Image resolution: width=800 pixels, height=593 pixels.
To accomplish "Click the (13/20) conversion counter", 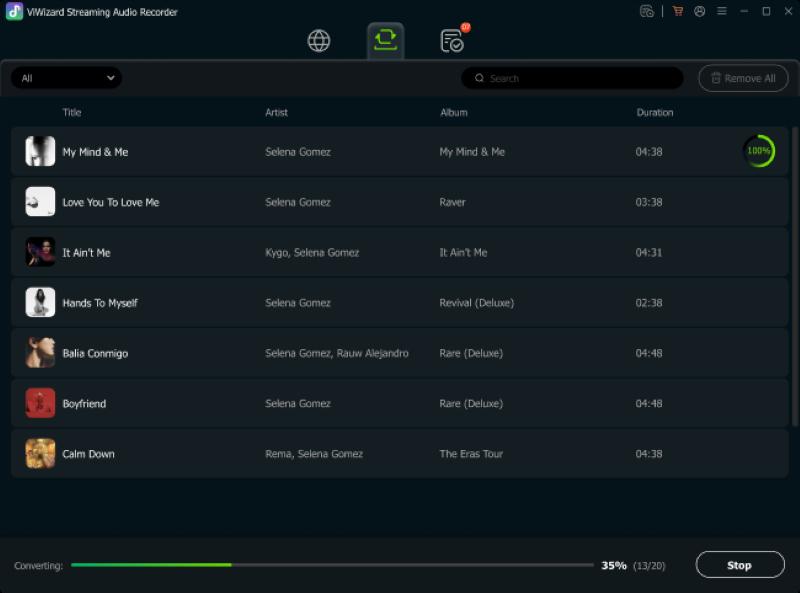I will click(x=649, y=565).
